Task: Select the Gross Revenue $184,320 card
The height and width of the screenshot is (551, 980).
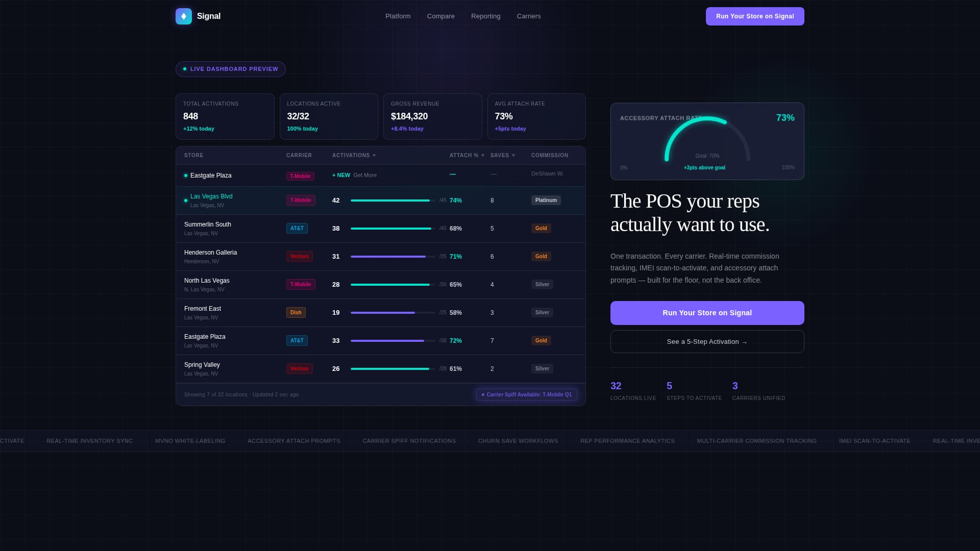Action: click(432, 116)
